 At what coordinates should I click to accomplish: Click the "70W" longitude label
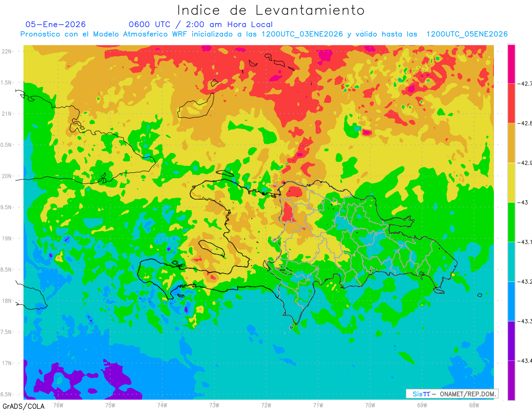click(370, 405)
